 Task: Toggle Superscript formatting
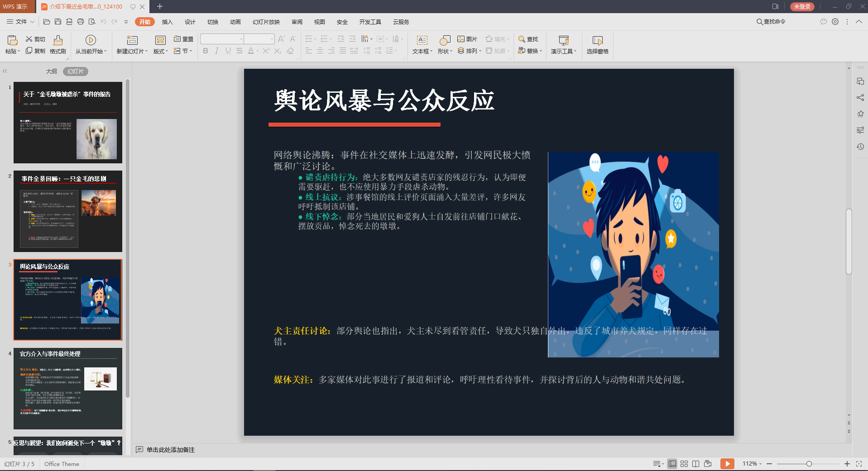point(266,51)
